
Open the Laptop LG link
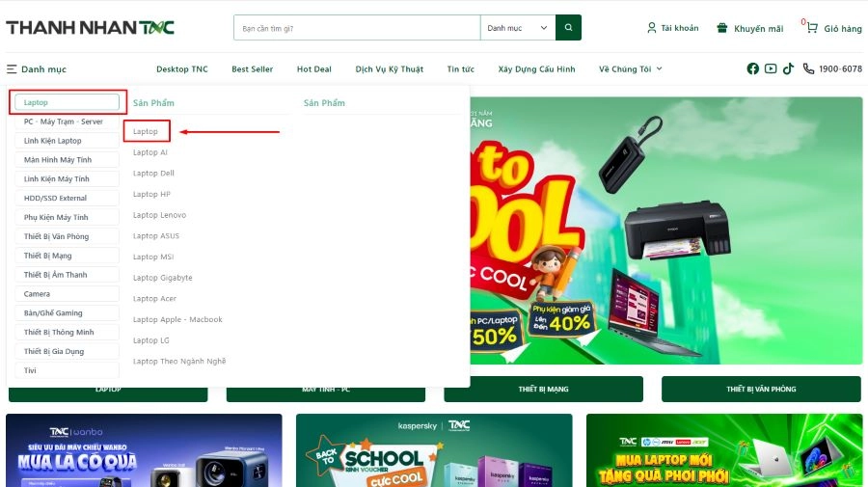click(151, 340)
